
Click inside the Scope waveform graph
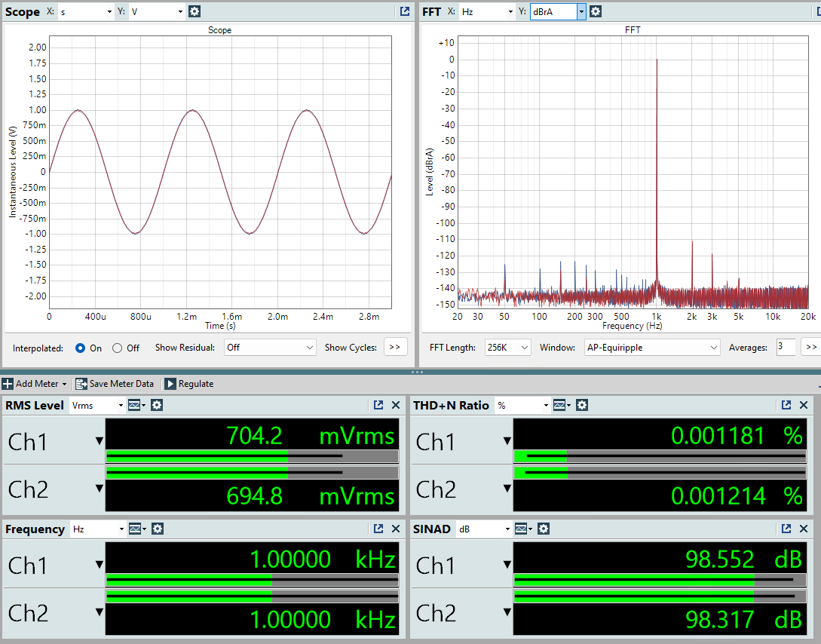[x=220, y=172]
